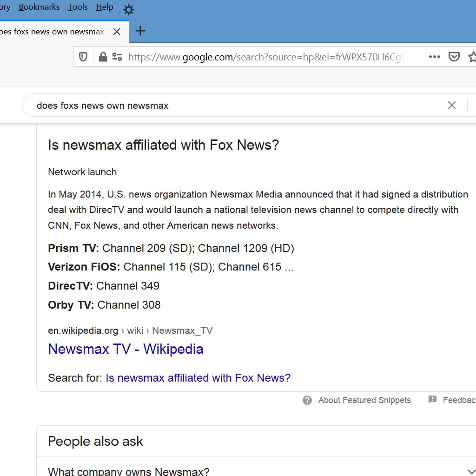Open page actions three-dot menu

coord(435,57)
